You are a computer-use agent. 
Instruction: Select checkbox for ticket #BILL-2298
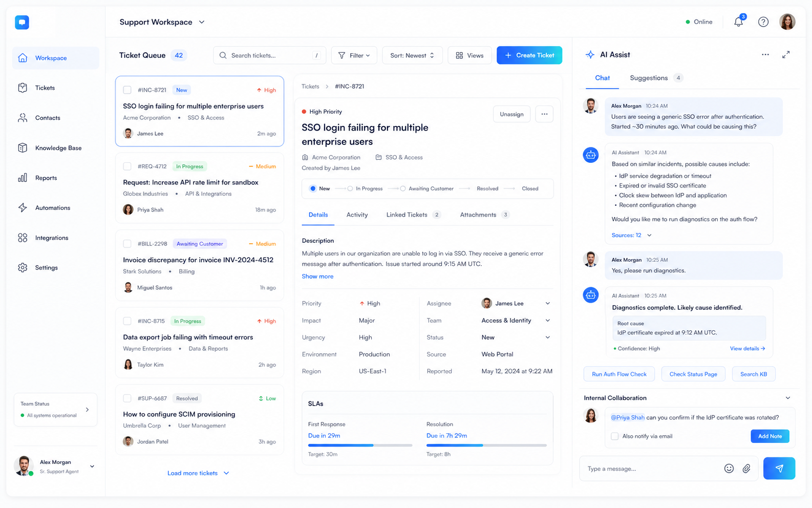(127, 244)
